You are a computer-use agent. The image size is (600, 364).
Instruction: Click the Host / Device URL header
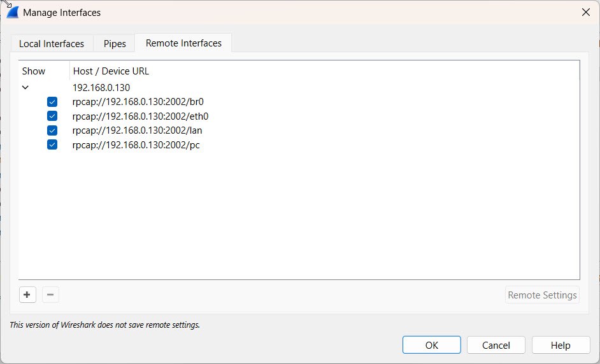(x=324, y=71)
